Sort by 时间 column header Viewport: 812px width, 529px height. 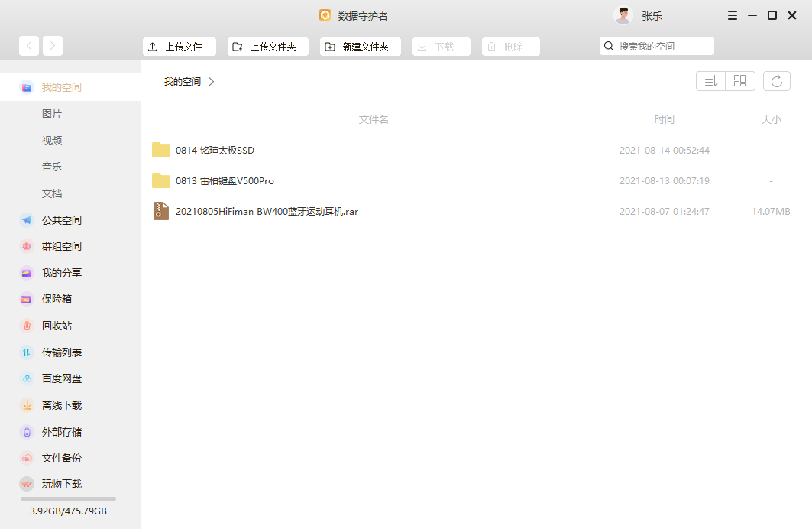[665, 120]
